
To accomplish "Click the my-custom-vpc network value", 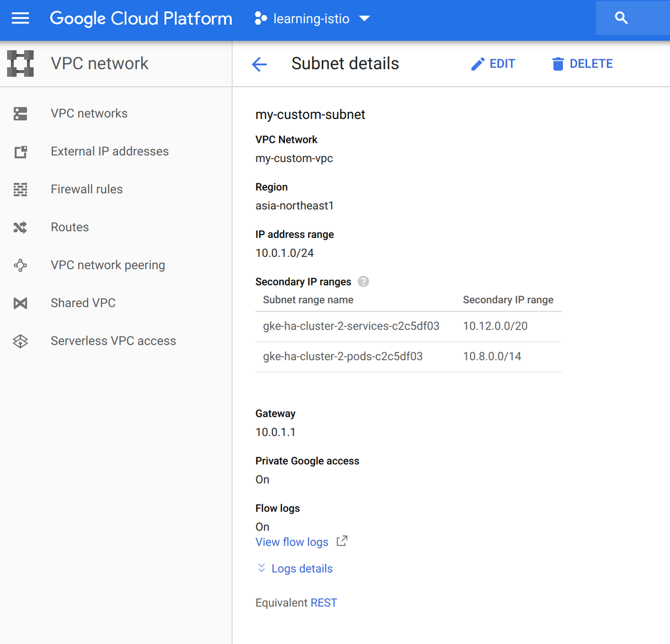I will [294, 159].
